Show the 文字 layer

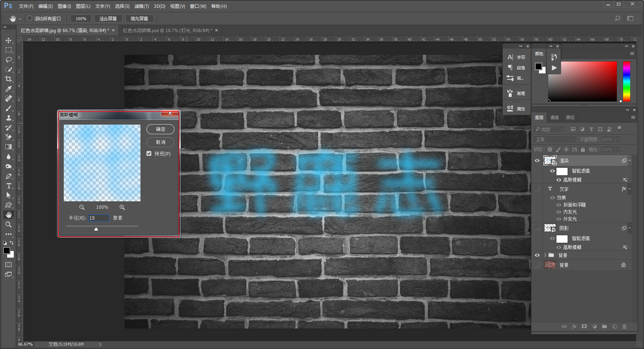pos(537,189)
